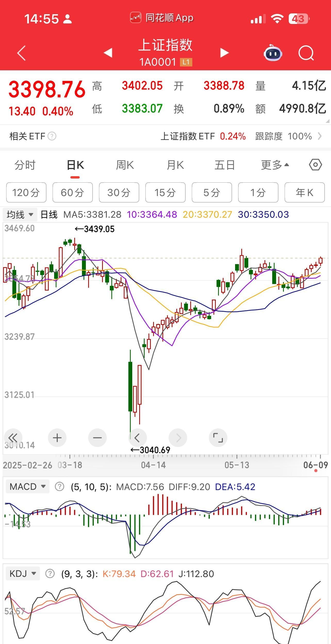Viewport: 331px width, 644px height.
Task: Open search with the magnifier icon
Action: pos(306,53)
